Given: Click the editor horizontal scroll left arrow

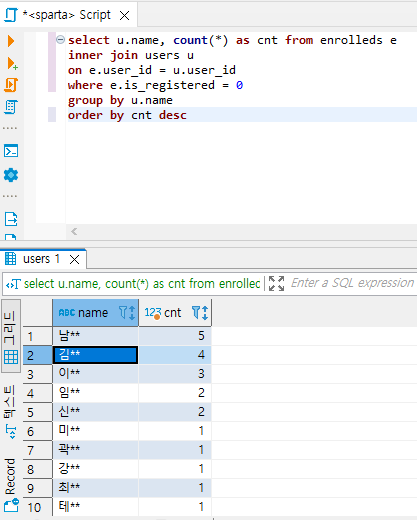Looking at the screenshot, I should [x=74, y=231].
